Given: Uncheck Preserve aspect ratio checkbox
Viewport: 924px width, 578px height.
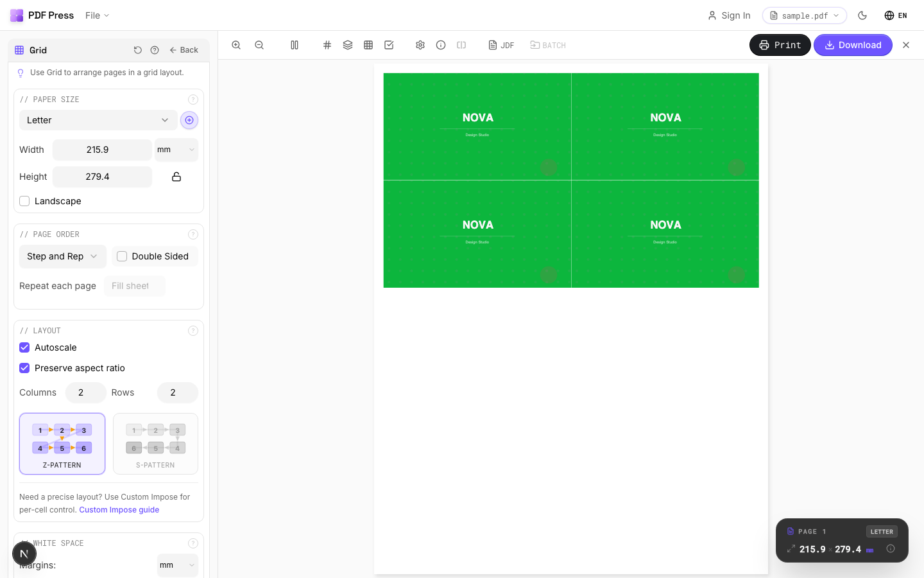Looking at the screenshot, I should (24, 368).
